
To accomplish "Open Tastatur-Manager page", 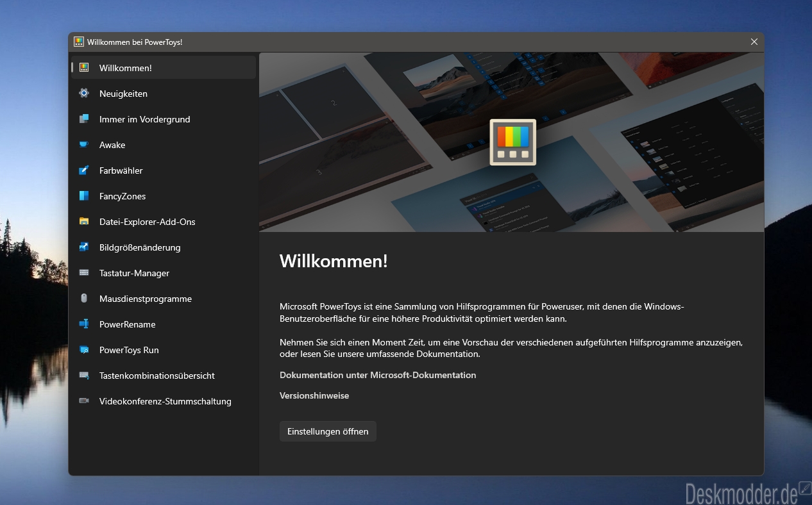I will click(x=164, y=272).
